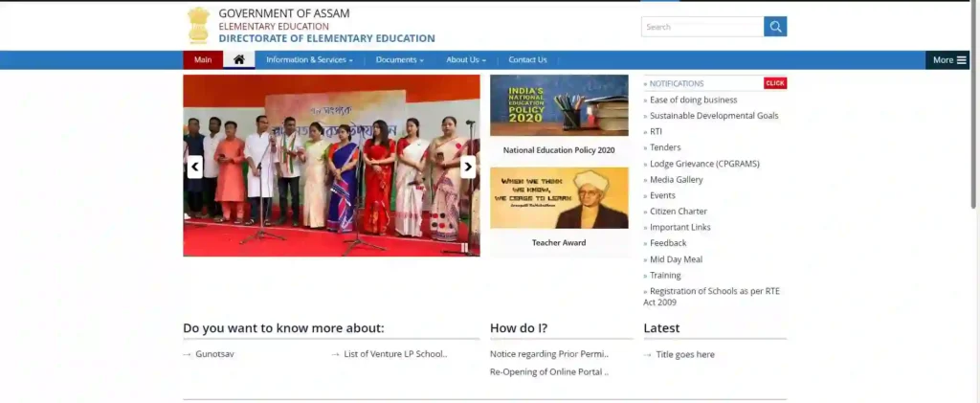Screen dimensions: 980x403
Task: Expand the Documents dropdown menu
Action: pyautogui.click(x=399, y=59)
